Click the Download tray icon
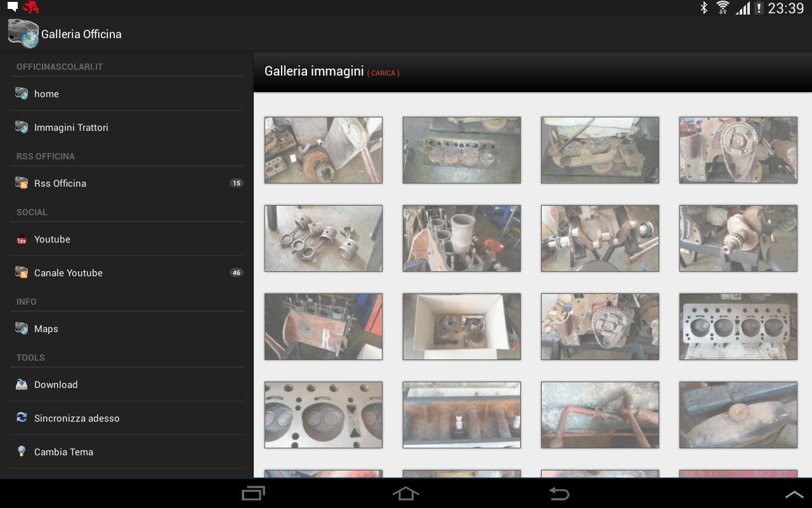The height and width of the screenshot is (508, 812). coord(22,384)
